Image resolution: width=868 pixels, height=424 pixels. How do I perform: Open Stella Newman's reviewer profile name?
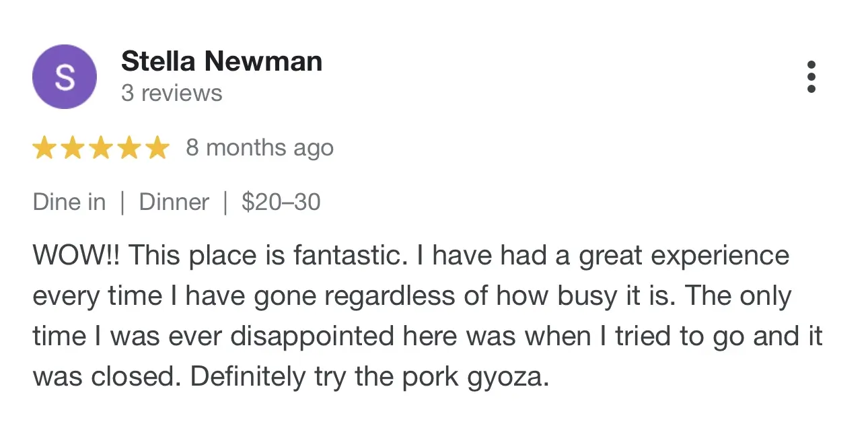221,61
